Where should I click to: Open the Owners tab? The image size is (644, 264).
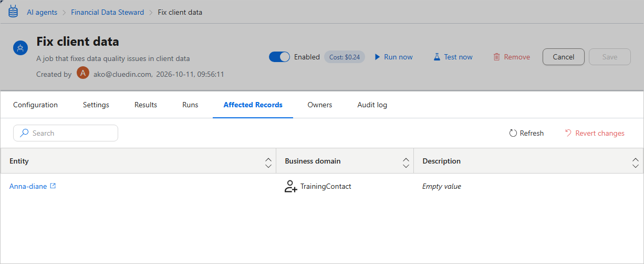[320, 105]
